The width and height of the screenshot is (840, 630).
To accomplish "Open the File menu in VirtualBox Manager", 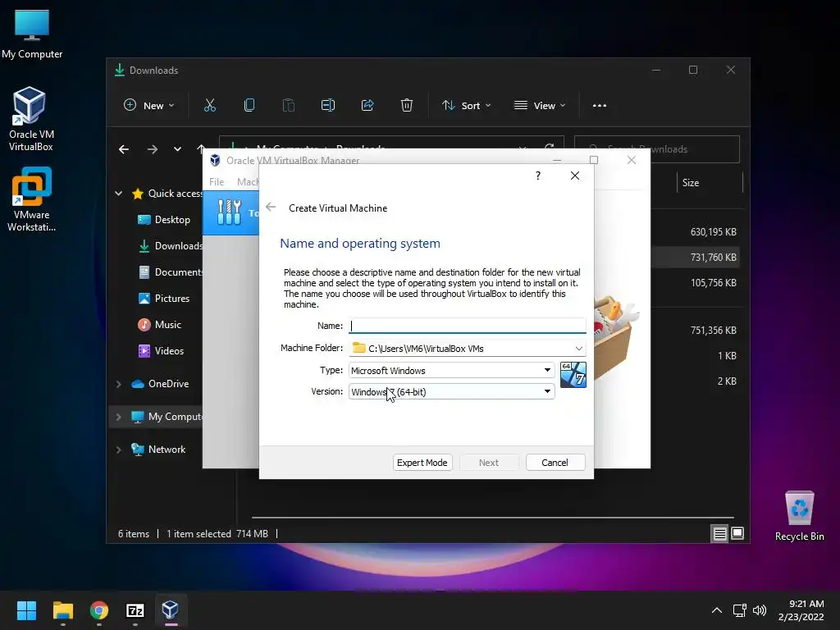I will point(217,182).
